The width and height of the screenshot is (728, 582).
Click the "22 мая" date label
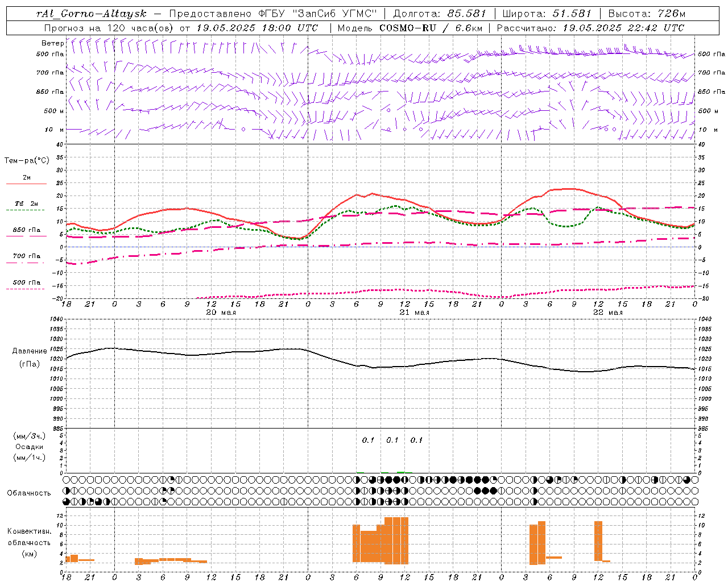click(x=607, y=312)
